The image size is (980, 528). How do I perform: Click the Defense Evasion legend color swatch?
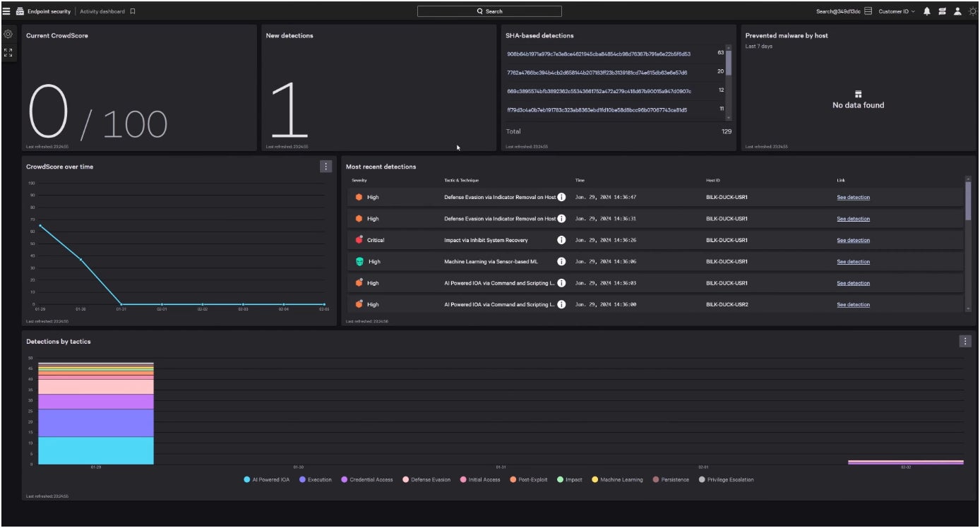[x=406, y=480]
